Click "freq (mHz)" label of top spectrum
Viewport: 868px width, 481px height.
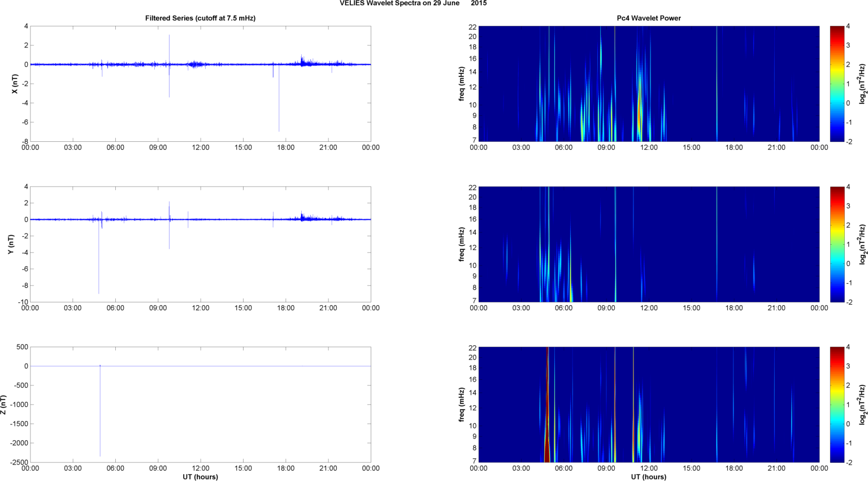click(462, 84)
